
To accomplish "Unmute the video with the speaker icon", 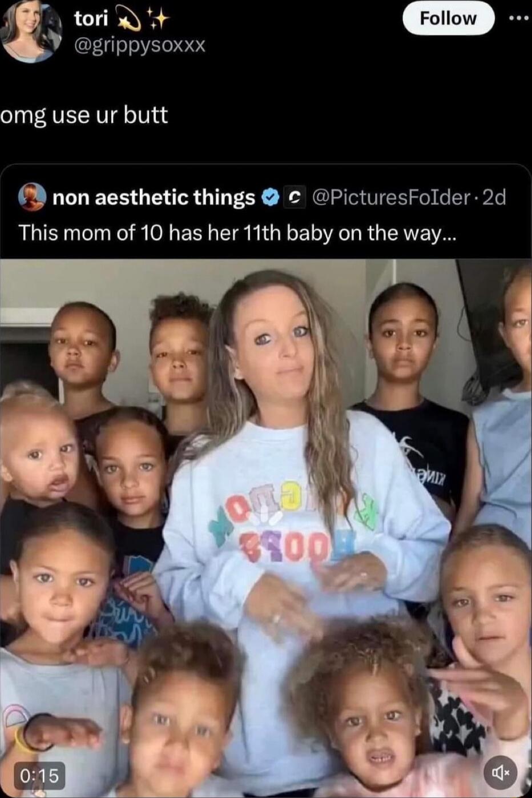I will (x=501, y=773).
